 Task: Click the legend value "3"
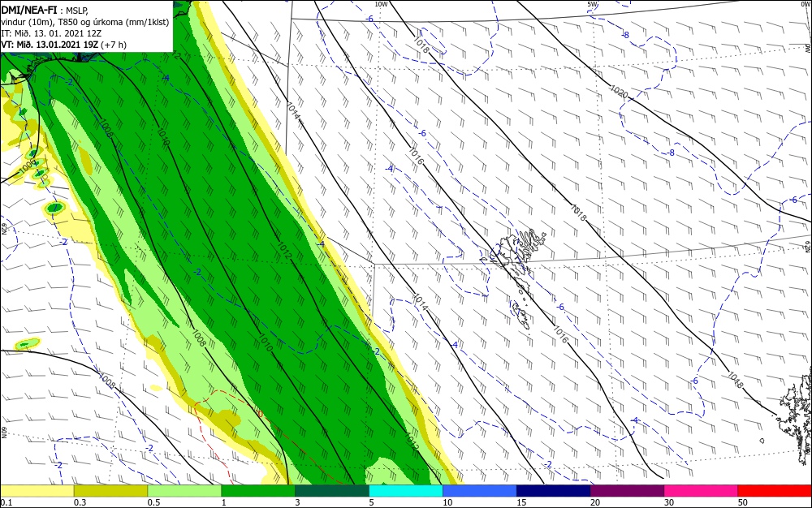point(298,503)
